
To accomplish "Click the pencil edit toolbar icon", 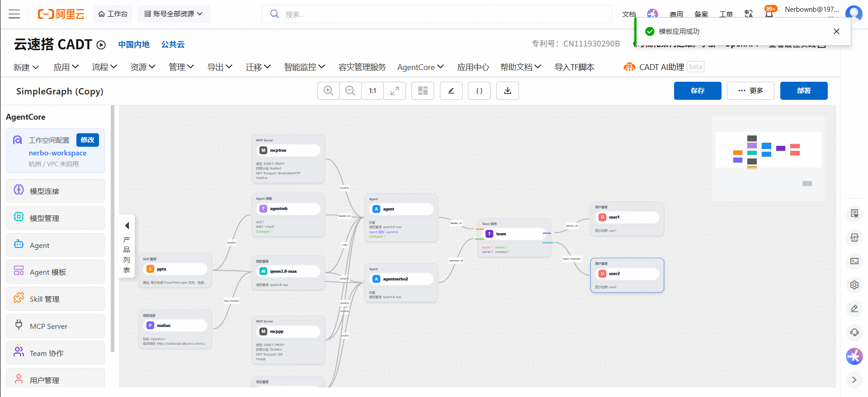I will (x=451, y=91).
